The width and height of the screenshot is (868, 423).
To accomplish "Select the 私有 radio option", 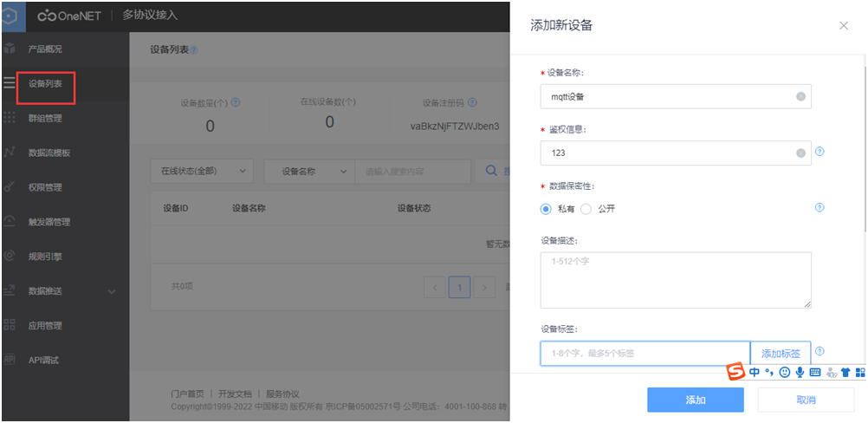I will click(x=546, y=209).
